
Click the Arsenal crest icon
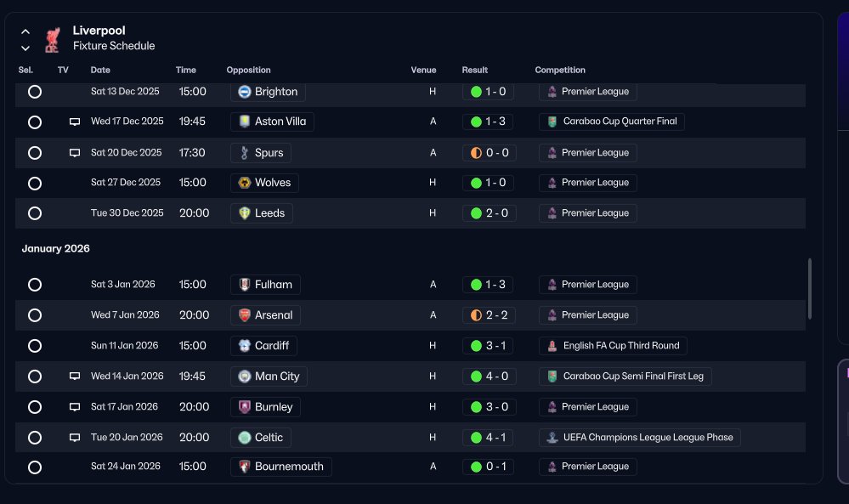pos(245,315)
